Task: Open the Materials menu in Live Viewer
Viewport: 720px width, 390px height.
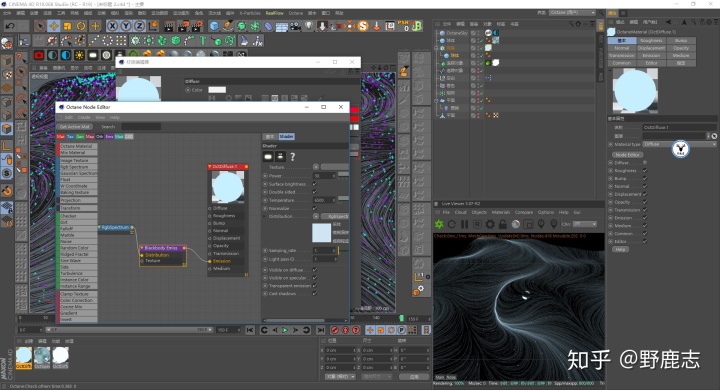Action: pyautogui.click(x=501, y=212)
